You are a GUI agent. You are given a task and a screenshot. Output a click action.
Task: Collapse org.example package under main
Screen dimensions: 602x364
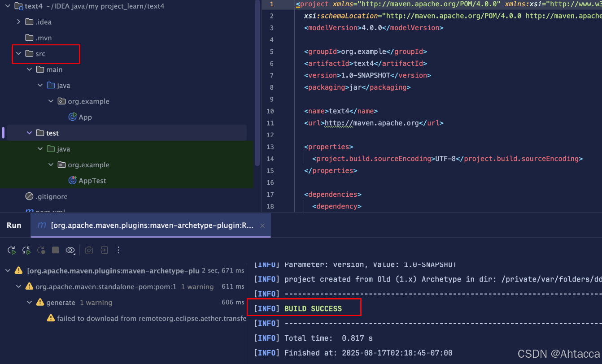pos(51,101)
